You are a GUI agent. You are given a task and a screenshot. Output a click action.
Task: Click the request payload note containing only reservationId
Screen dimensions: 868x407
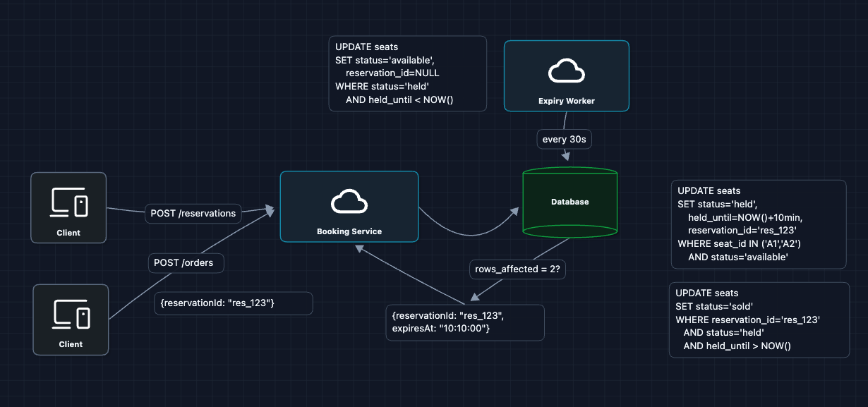233,303
